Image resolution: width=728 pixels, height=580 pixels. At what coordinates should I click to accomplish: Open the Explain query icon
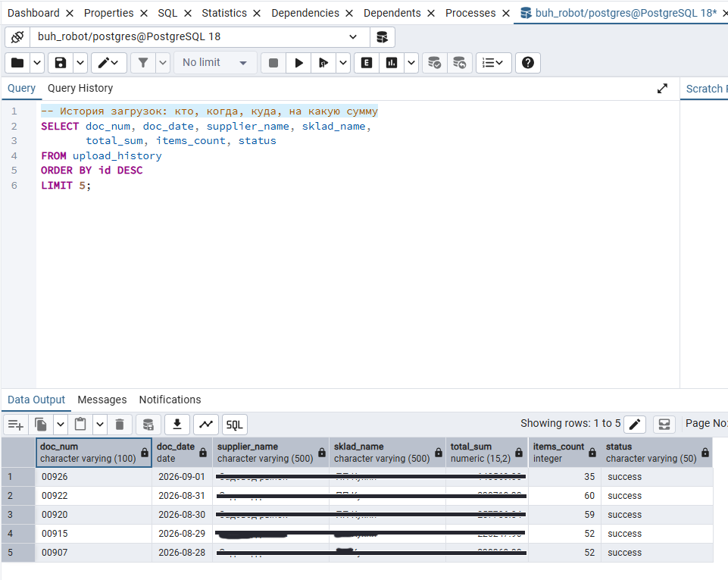(x=367, y=63)
